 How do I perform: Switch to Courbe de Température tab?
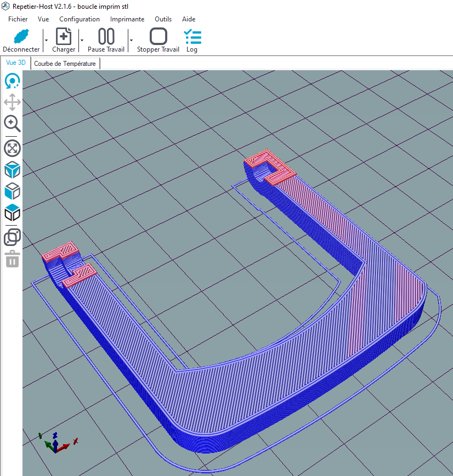click(65, 64)
